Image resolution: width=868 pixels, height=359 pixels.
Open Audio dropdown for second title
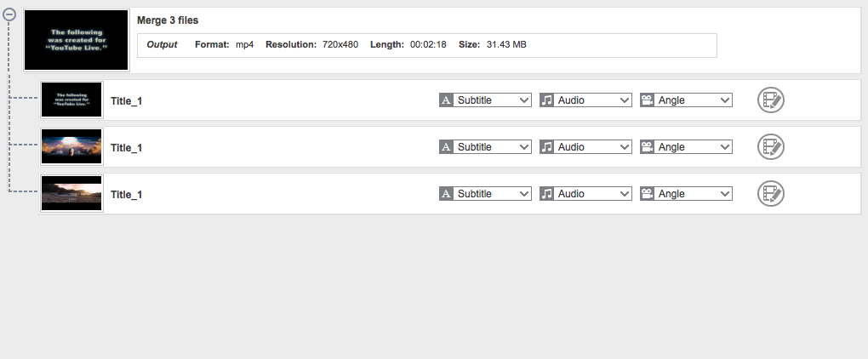pyautogui.click(x=594, y=147)
